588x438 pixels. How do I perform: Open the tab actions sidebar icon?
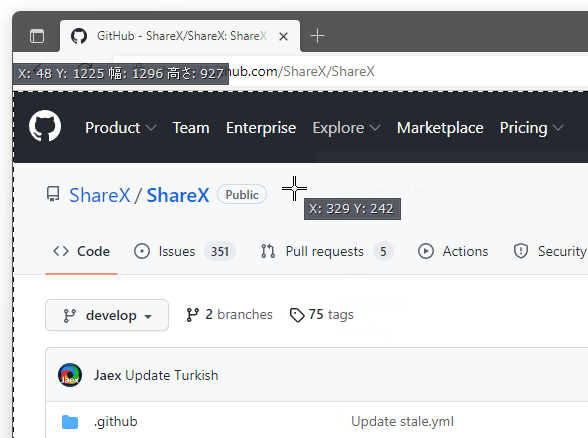[37, 36]
